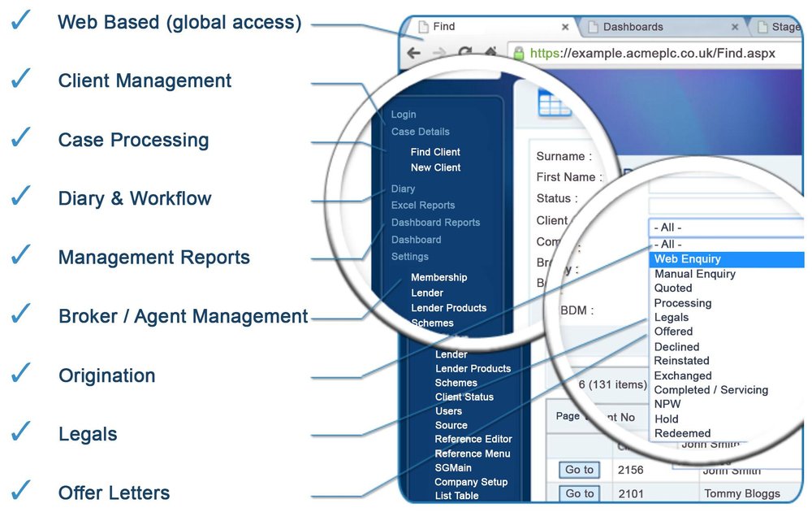Image resolution: width=812 pixels, height=512 pixels.
Task: Open Dashboard Reports in sidebar menu
Action: pyautogui.click(x=435, y=223)
